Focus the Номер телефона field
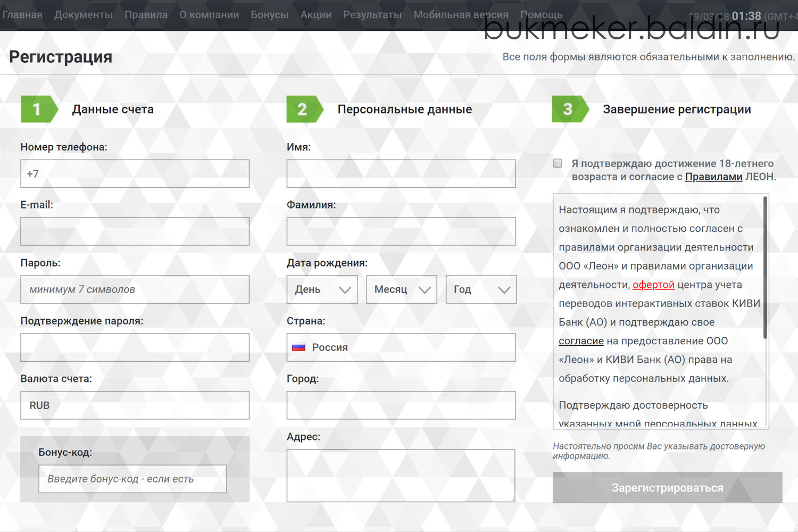 coord(135,173)
